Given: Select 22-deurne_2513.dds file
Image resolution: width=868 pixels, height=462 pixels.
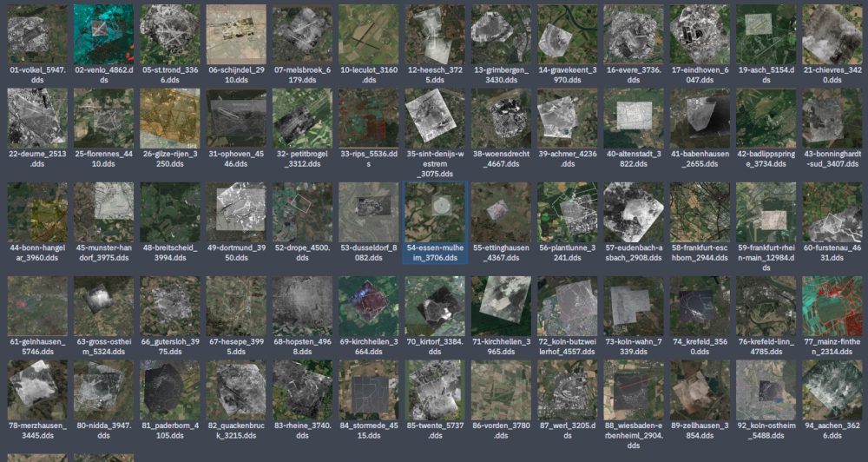Looking at the screenshot, I should (x=37, y=118).
